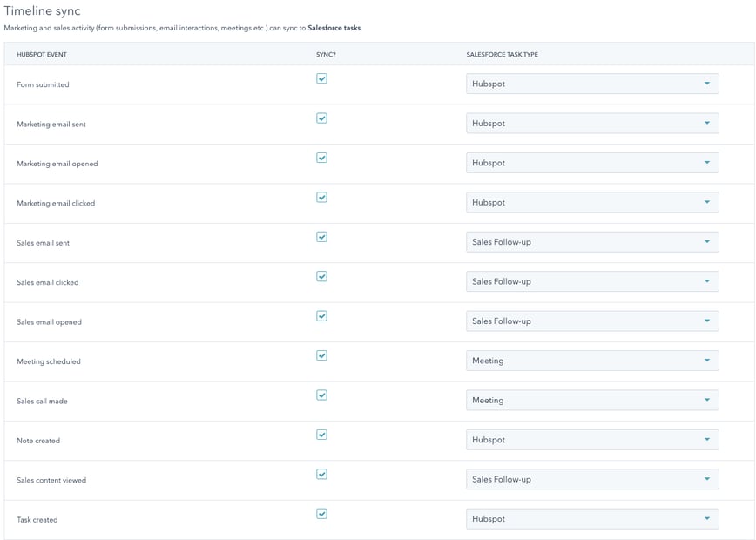756x540 pixels.
Task: Expand task type dropdown for Sales email opened
Action: [592, 321]
